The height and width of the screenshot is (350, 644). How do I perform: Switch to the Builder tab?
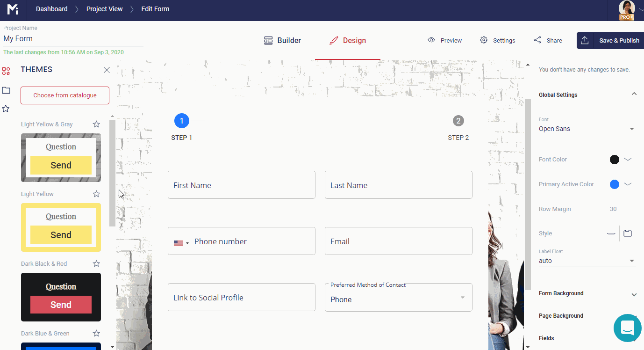(x=282, y=40)
